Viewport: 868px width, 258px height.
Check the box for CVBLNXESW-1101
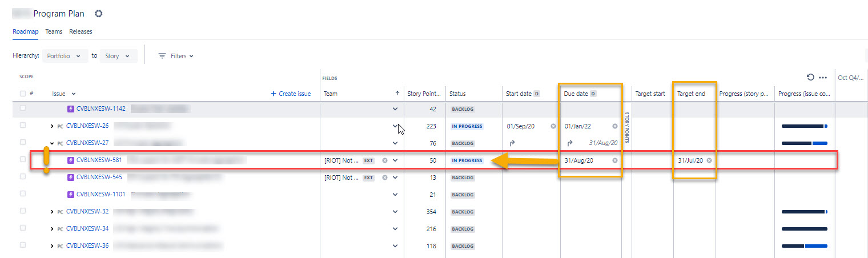point(23,193)
